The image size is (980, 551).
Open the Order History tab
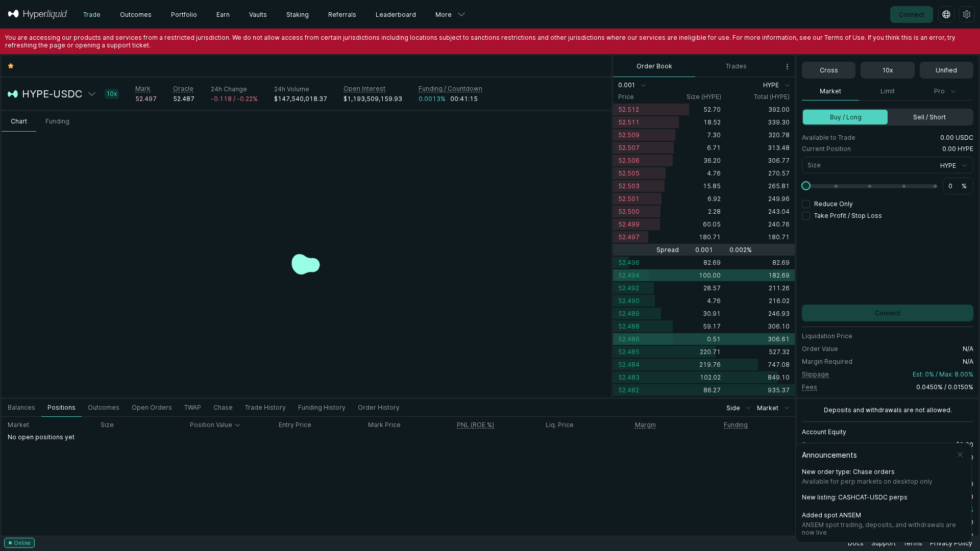[x=379, y=408]
